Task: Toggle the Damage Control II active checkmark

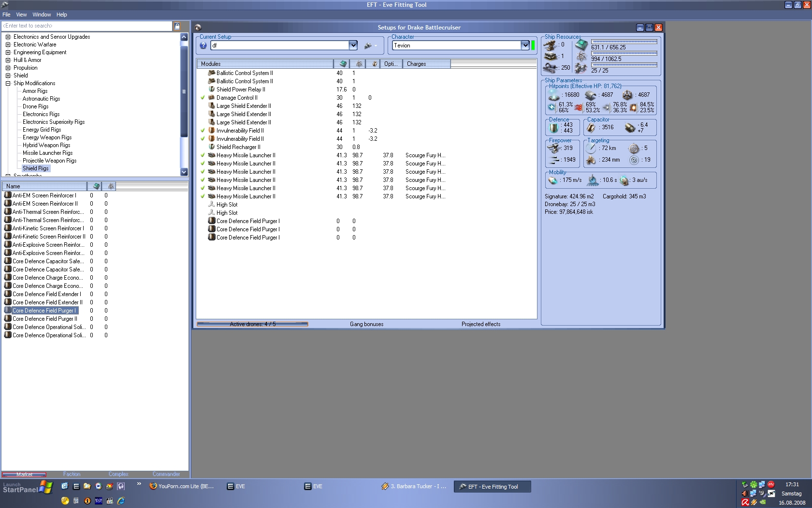Action: tap(203, 98)
